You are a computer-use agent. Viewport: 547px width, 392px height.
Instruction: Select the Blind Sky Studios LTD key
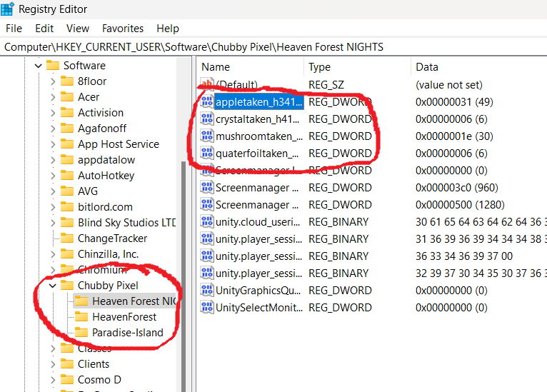[x=126, y=223]
